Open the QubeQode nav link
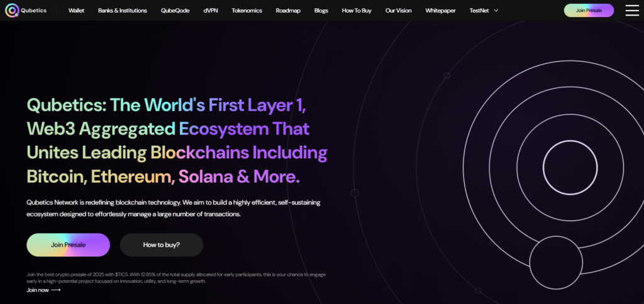The width and height of the screenshot is (644, 304). tap(175, 11)
